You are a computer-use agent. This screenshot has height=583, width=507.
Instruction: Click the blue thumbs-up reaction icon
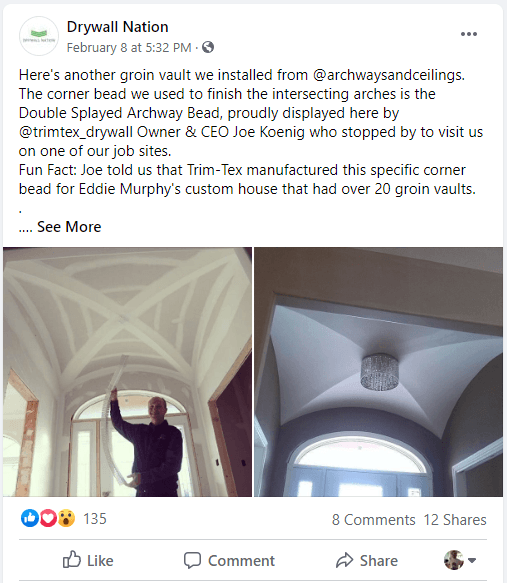[30, 518]
